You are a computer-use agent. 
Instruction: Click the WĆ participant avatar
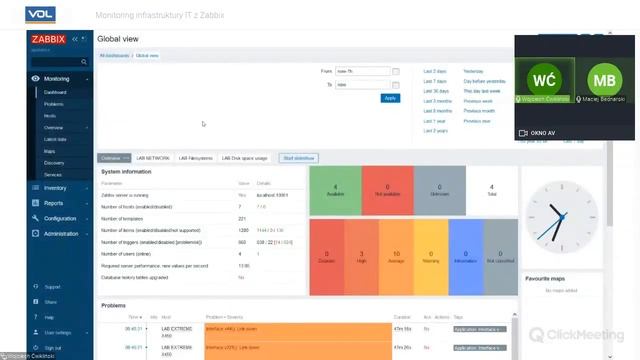544,80
